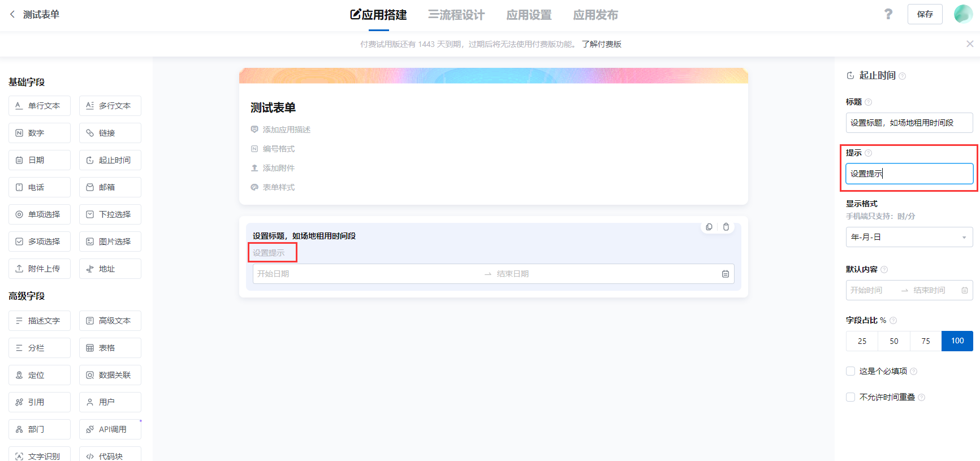This screenshot has height=461, width=980.
Task: Add the 电话 field
Action: pos(40,187)
